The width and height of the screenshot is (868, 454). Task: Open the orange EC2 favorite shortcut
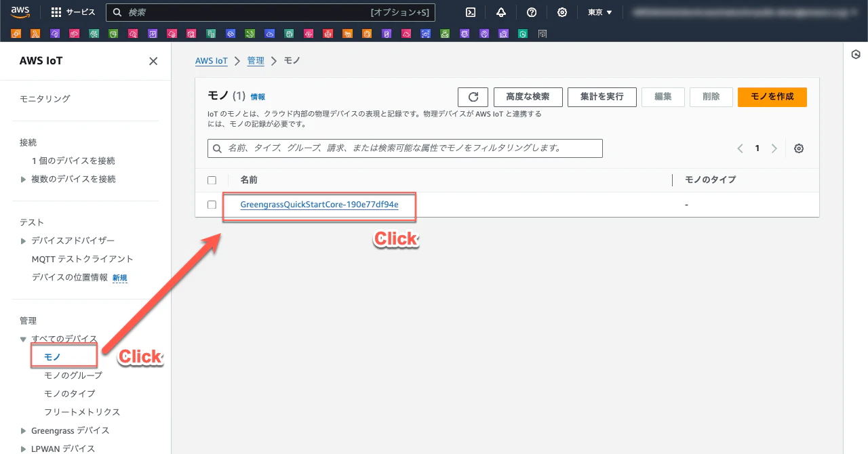click(16, 33)
